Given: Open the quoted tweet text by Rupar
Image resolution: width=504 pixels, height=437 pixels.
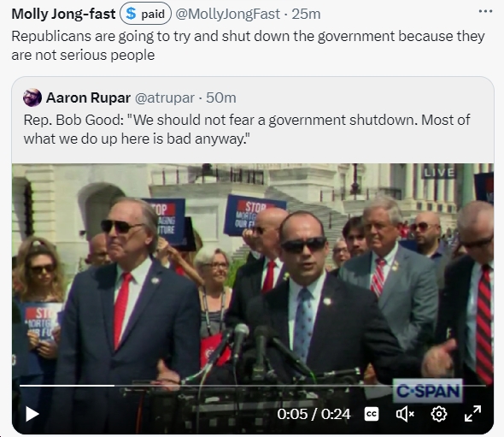Looking at the screenshot, I should [247, 129].
